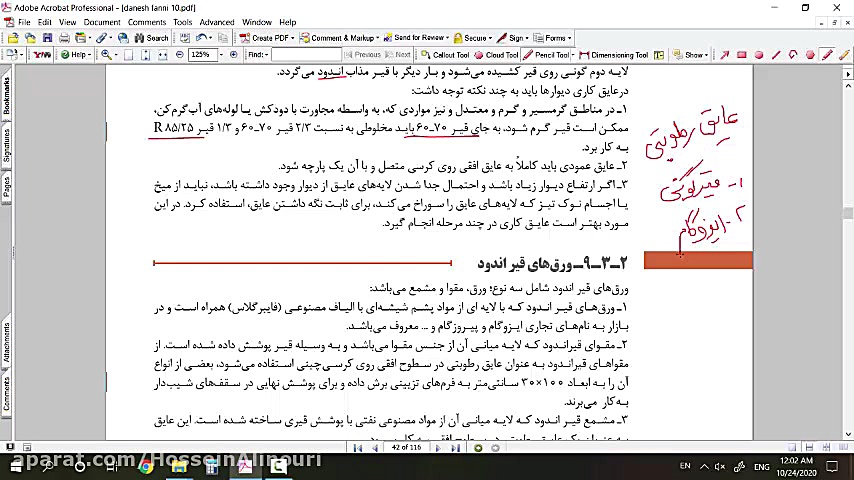
Task: Select the Pencil Tool
Action: coord(546,54)
